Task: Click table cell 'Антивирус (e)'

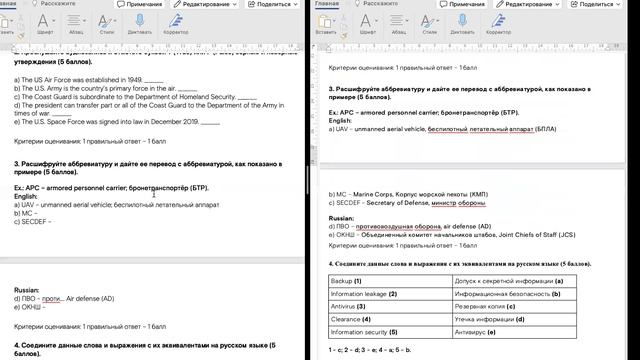Action: [x=514, y=332]
